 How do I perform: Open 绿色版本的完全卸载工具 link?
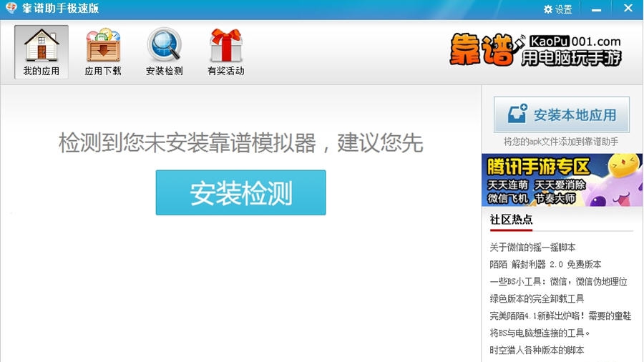537,298
